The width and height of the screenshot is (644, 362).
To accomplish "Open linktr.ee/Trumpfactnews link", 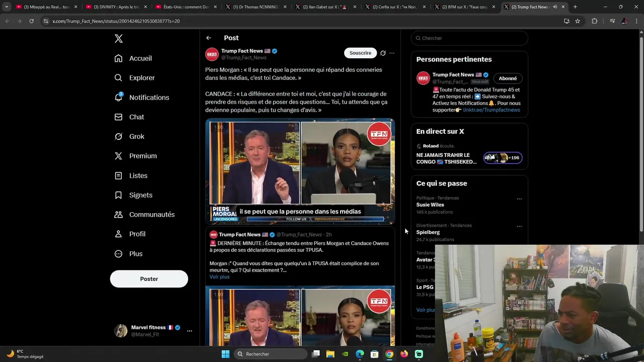I will (492, 110).
